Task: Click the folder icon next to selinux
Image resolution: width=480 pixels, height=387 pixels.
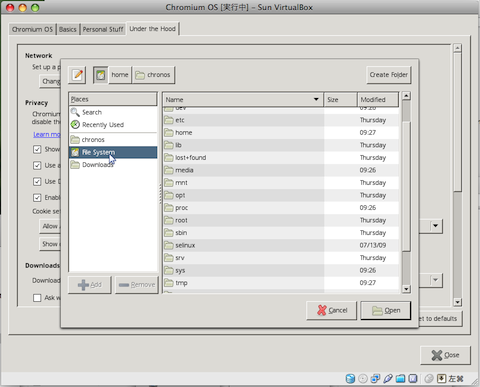Action: (169, 246)
